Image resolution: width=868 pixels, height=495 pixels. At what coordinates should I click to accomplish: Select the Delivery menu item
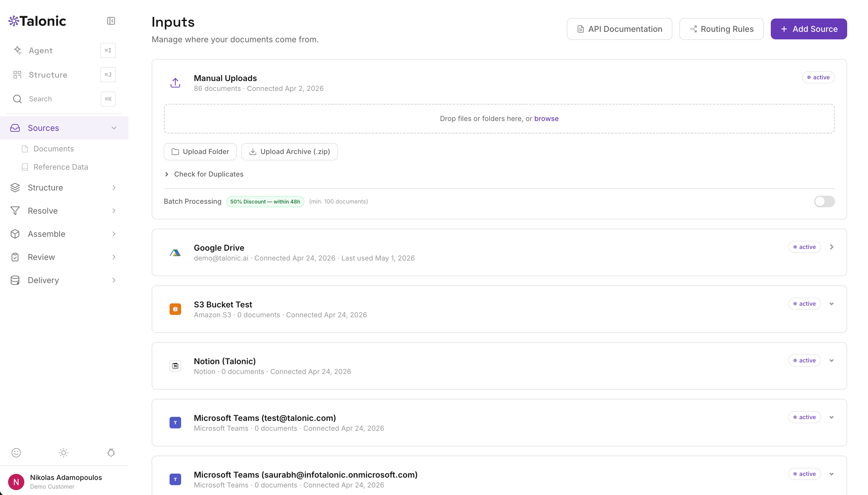64,280
